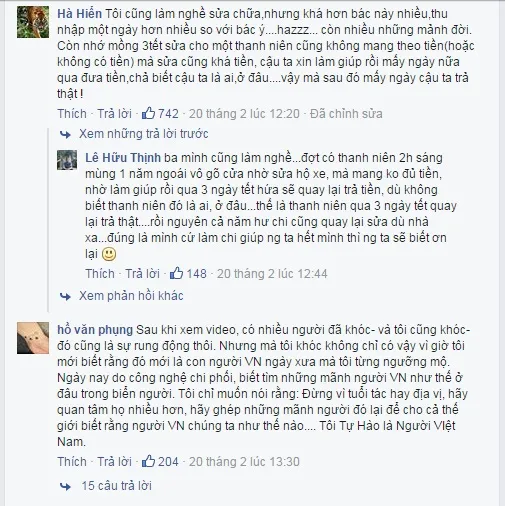Click thumbs-up icon showing 742 likes
The width and height of the screenshot is (505, 506).
(x=148, y=113)
